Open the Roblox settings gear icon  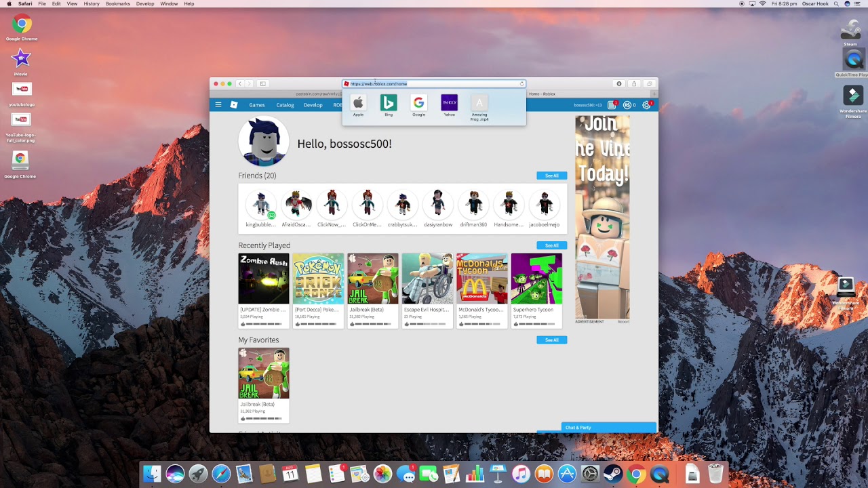click(646, 105)
